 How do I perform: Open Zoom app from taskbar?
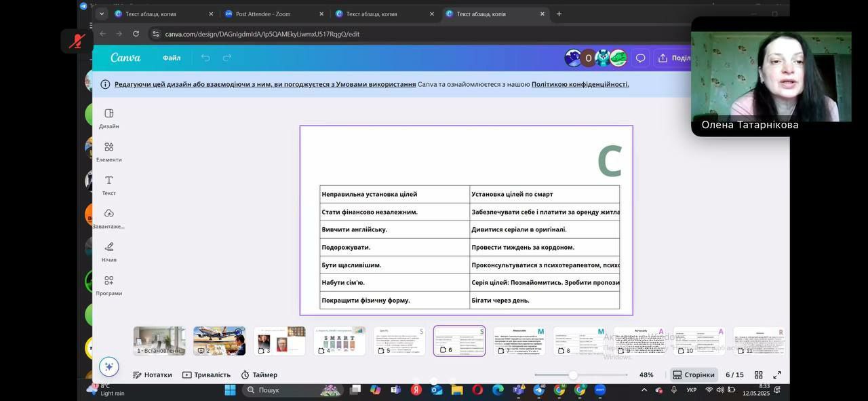coord(600,390)
